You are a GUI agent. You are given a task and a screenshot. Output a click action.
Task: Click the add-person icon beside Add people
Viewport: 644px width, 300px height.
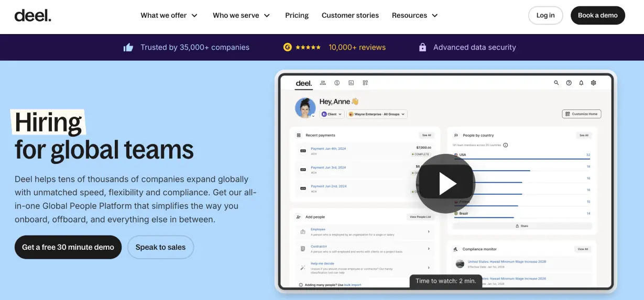pos(299,217)
